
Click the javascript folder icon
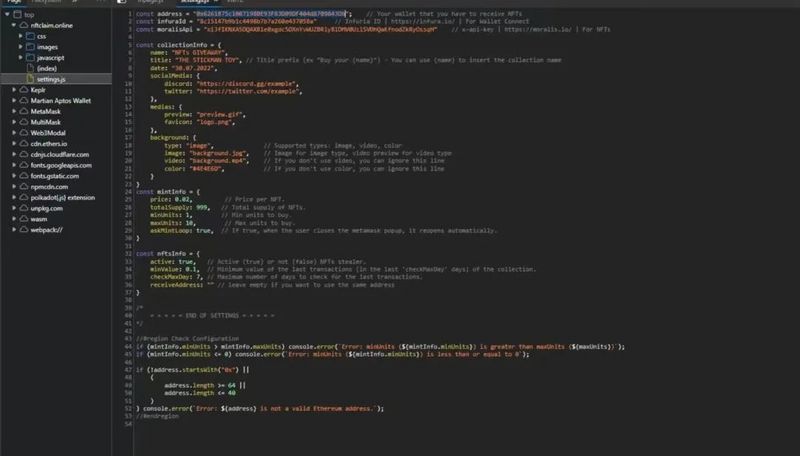click(31, 57)
